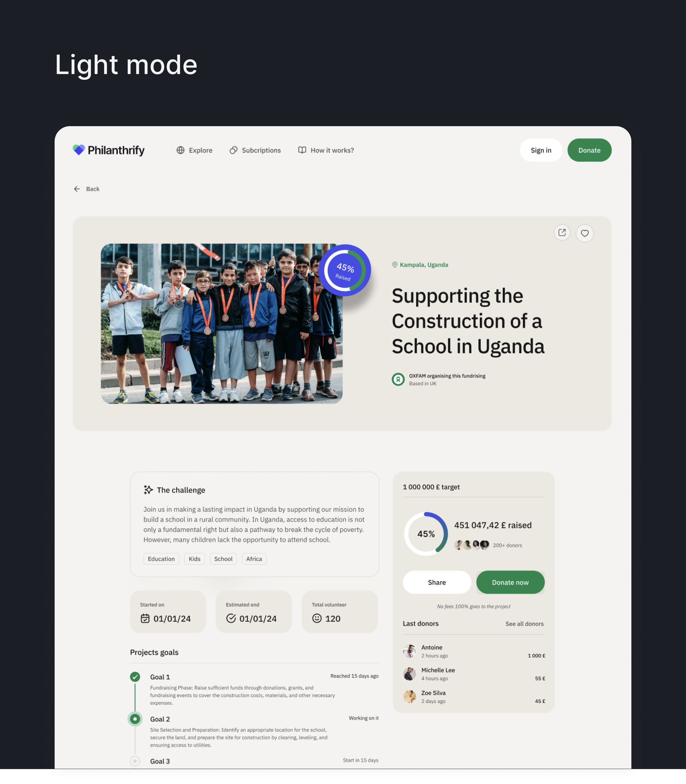Open the See all donors link

coord(524,624)
